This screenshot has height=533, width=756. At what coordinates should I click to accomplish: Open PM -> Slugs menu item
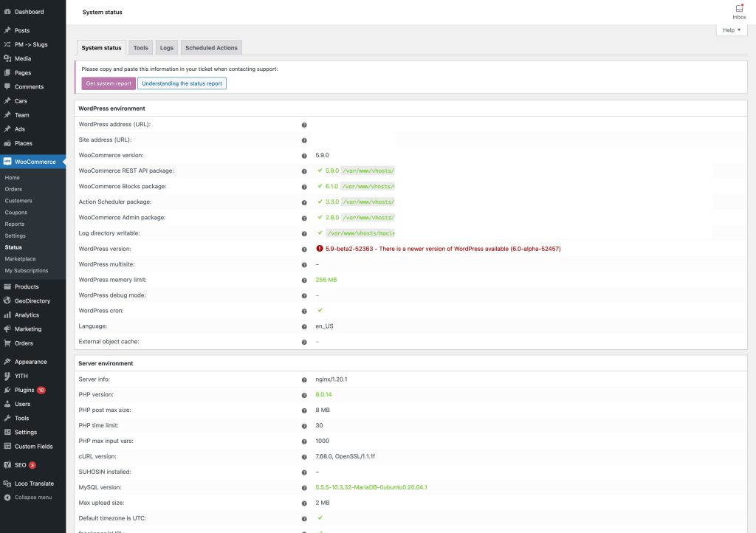click(32, 44)
